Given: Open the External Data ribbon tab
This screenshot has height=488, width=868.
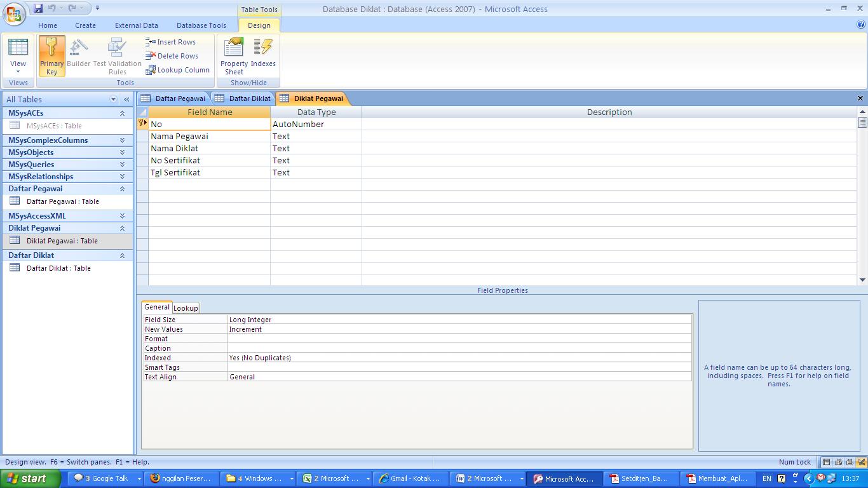Looking at the screenshot, I should [137, 25].
